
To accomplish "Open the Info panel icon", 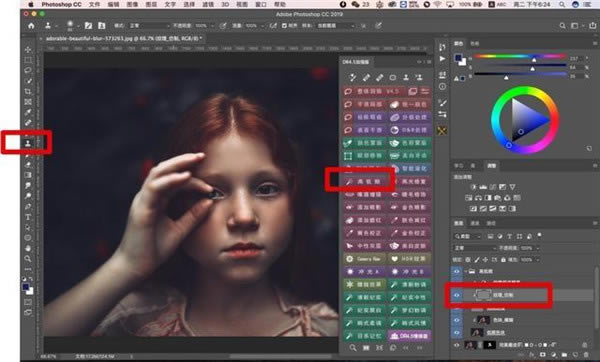I will click(x=442, y=86).
